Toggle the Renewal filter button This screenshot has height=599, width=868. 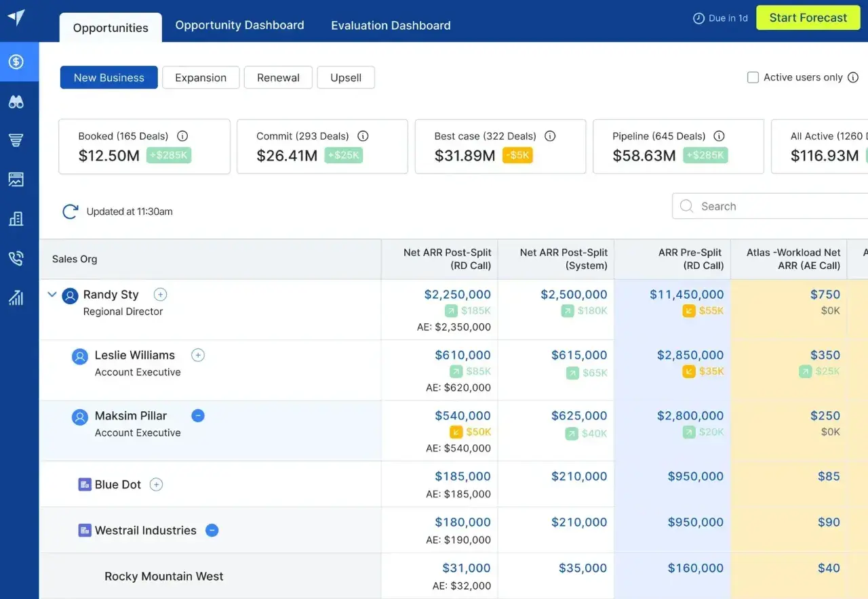click(278, 78)
